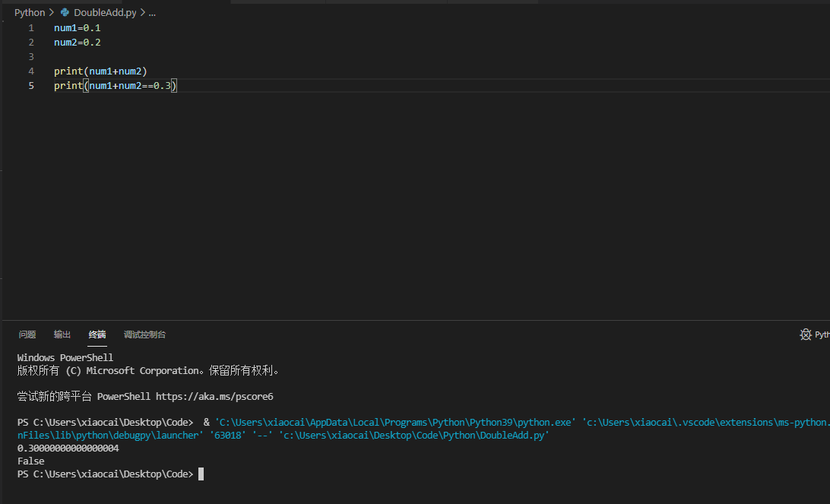Viewport: 830px width, 504px height.
Task: Click the python.exe path in terminal
Action: (395, 422)
